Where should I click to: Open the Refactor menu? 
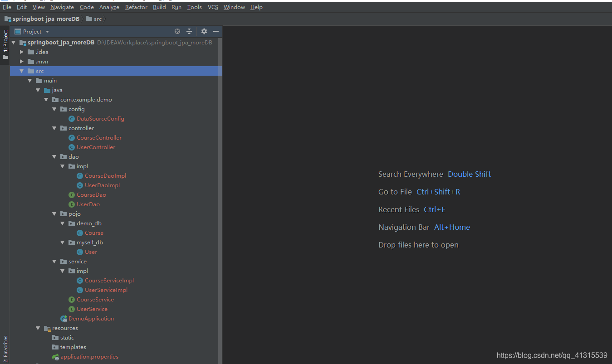click(136, 7)
